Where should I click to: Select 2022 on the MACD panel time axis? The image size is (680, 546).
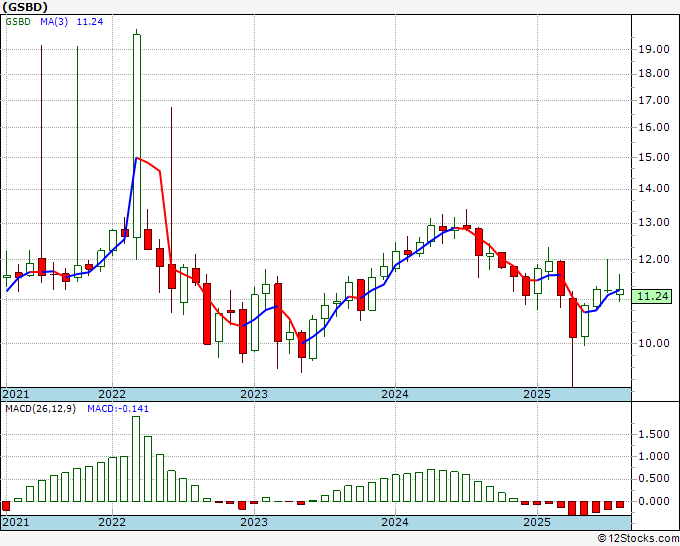pos(112,522)
